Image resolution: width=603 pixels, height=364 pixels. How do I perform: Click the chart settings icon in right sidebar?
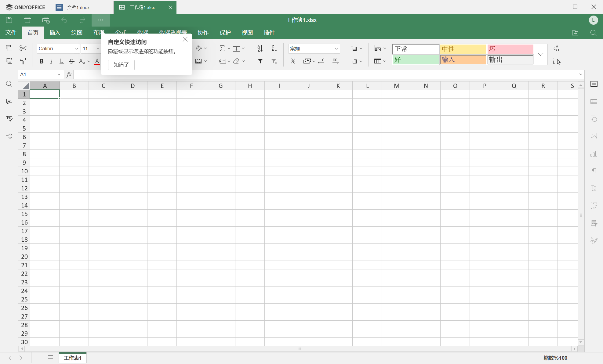coord(594,153)
